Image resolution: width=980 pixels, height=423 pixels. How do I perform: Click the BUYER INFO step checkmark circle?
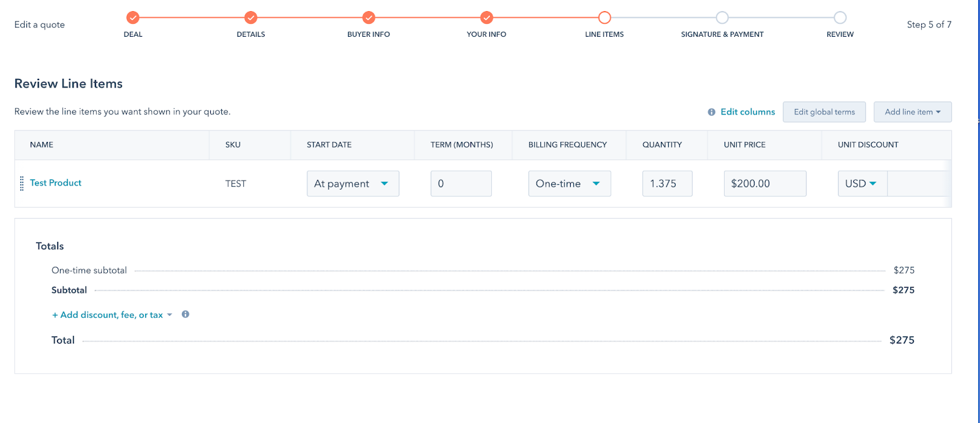point(369,18)
